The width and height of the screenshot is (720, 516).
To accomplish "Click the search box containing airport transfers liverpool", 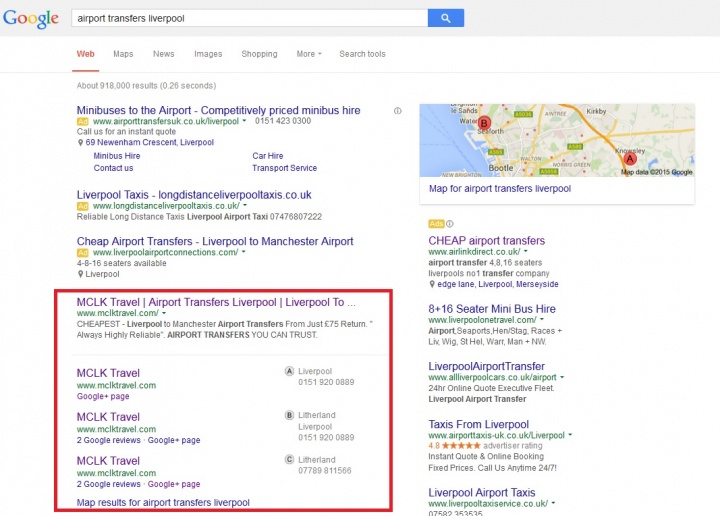I will [249, 18].
